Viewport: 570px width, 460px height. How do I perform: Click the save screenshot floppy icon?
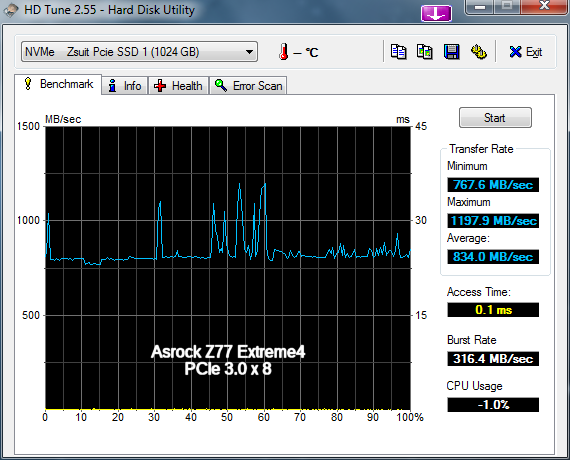point(451,52)
